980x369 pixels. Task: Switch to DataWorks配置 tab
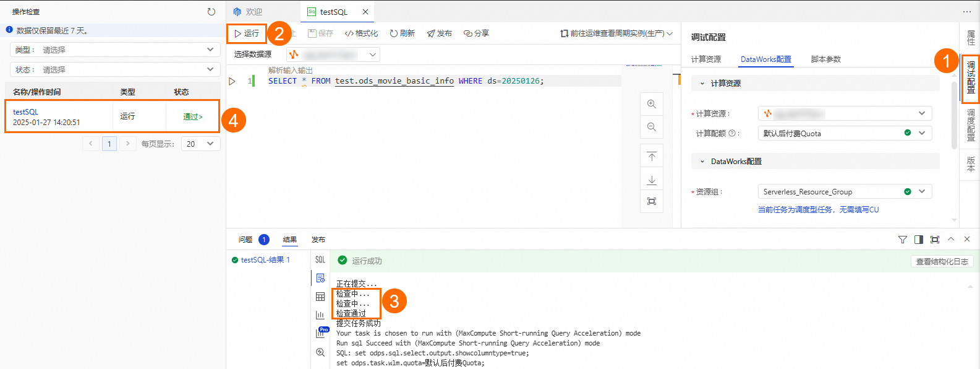(x=766, y=59)
